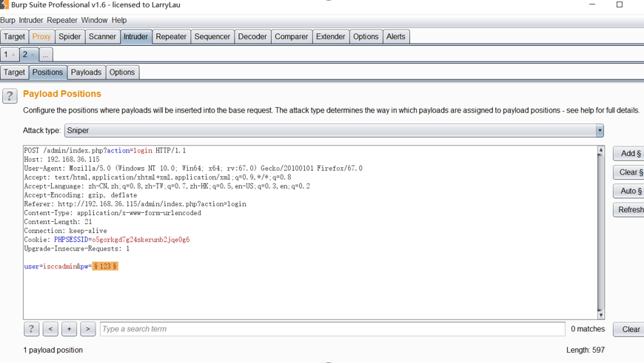
Task: Switch to the Alerts tab
Action: [396, 36]
